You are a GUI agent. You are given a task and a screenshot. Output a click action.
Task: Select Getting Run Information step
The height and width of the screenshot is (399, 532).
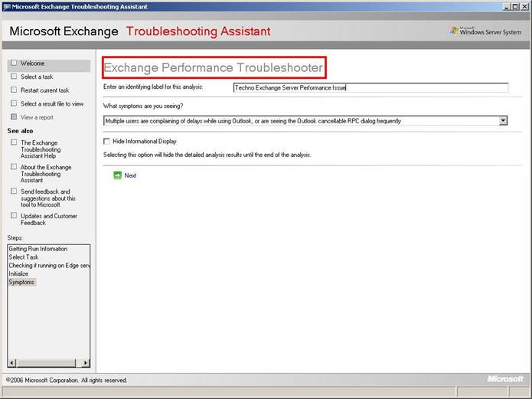pyautogui.click(x=38, y=249)
